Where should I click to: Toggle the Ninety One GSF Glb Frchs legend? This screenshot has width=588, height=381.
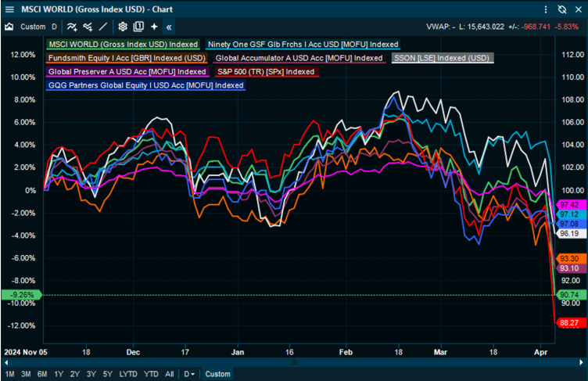click(x=303, y=45)
